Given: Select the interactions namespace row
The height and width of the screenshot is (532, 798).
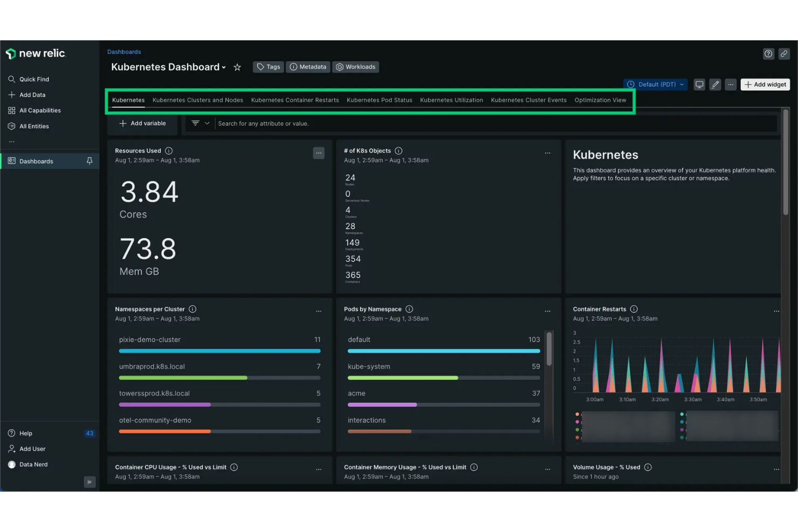Looking at the screenshot, I should [x=444, y=425].
